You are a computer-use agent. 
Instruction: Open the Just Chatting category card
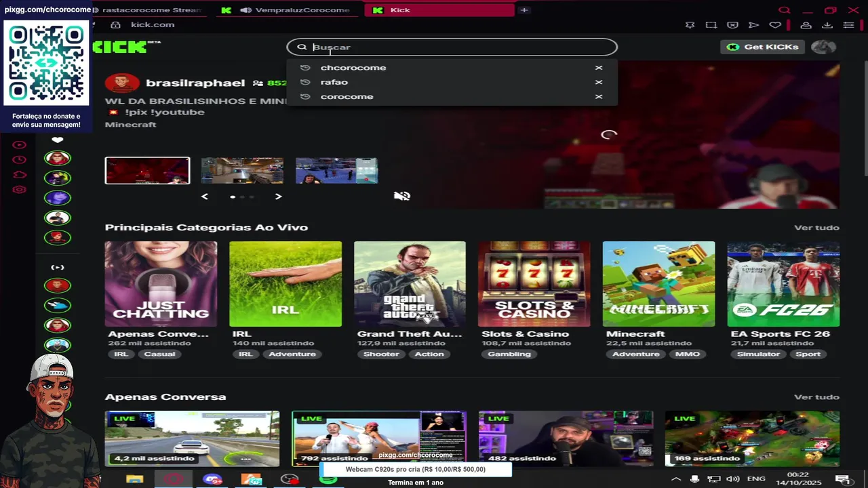pyautogui.click(x=161, y=284)
